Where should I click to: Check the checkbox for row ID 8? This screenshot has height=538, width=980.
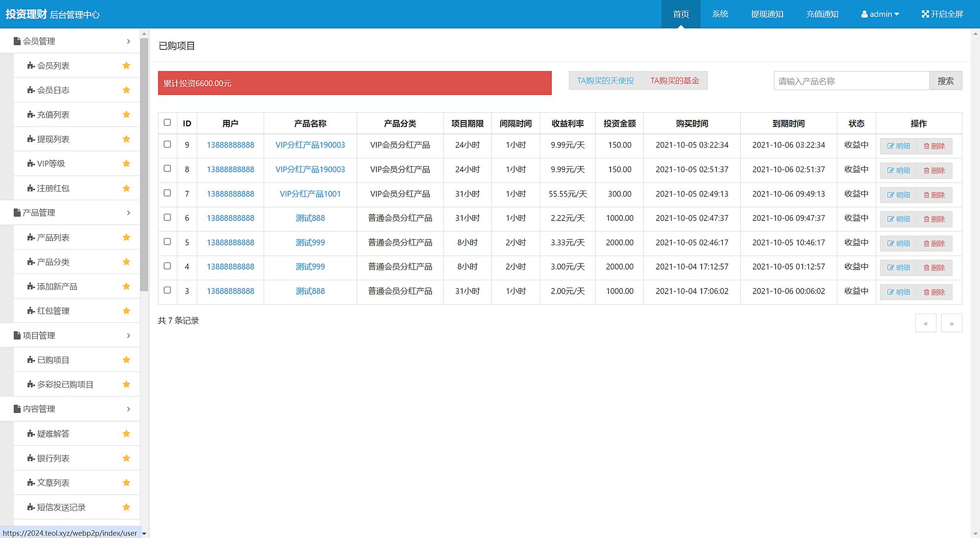[167, 169]
